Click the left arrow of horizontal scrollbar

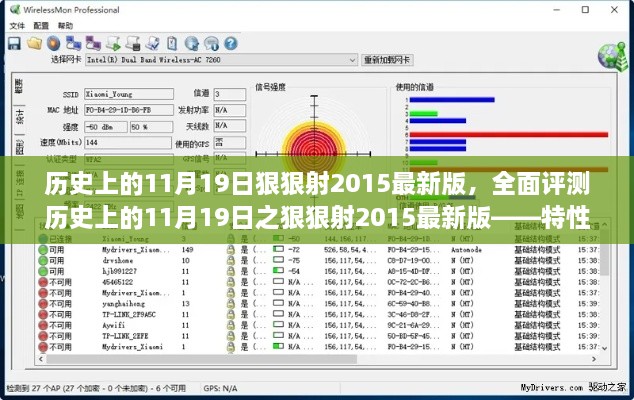point(40,359)
